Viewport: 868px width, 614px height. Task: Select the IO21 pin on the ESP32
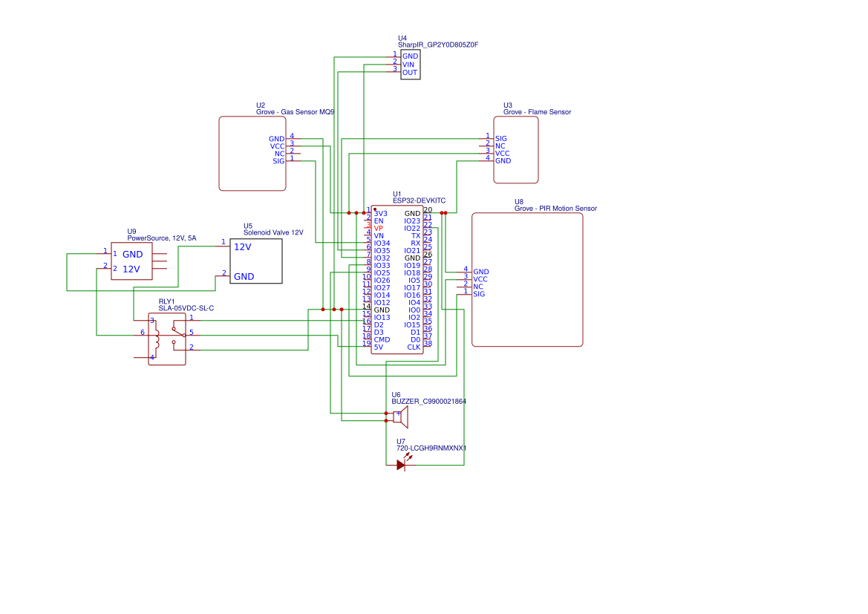(412, 251)
